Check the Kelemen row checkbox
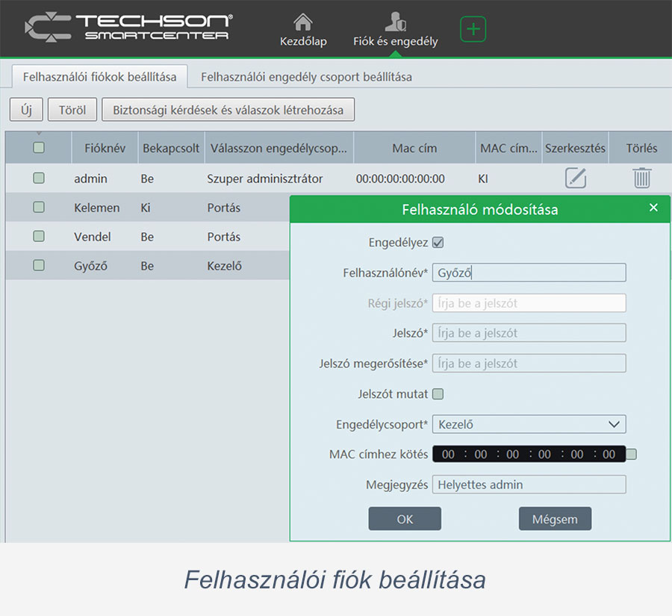The width and height of the screenshot is (672, 616). (x=39, y=208)
